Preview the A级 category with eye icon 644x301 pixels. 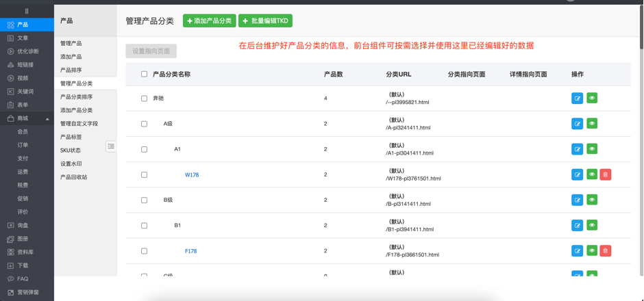(x=592, y=123)
